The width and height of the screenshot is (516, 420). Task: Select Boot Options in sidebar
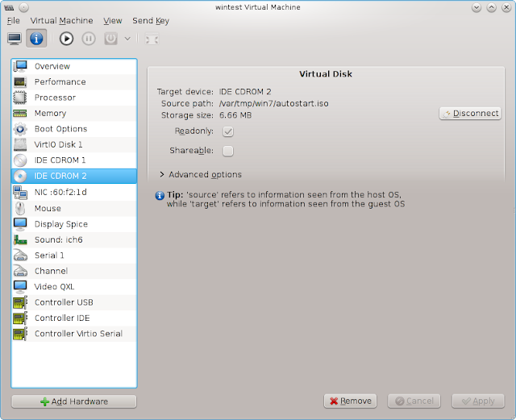click(74, 129)
